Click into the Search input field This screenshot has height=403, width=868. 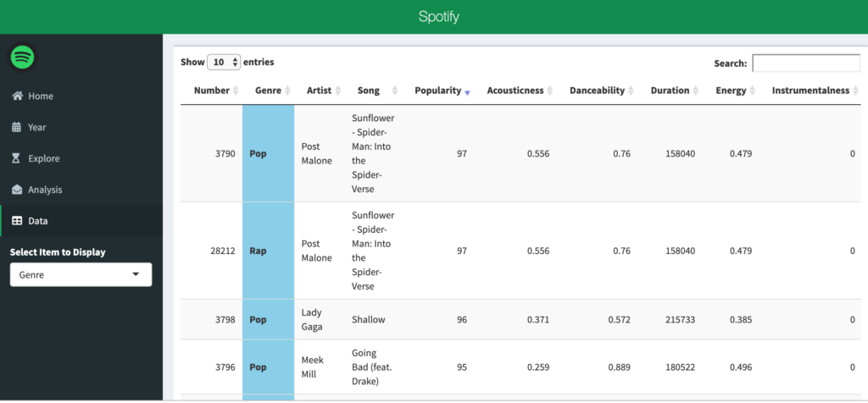(x=805, y=63)
